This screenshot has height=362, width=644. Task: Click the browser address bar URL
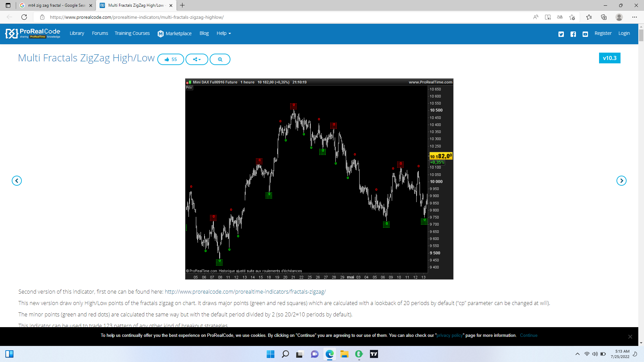click(x=137, y=17)
